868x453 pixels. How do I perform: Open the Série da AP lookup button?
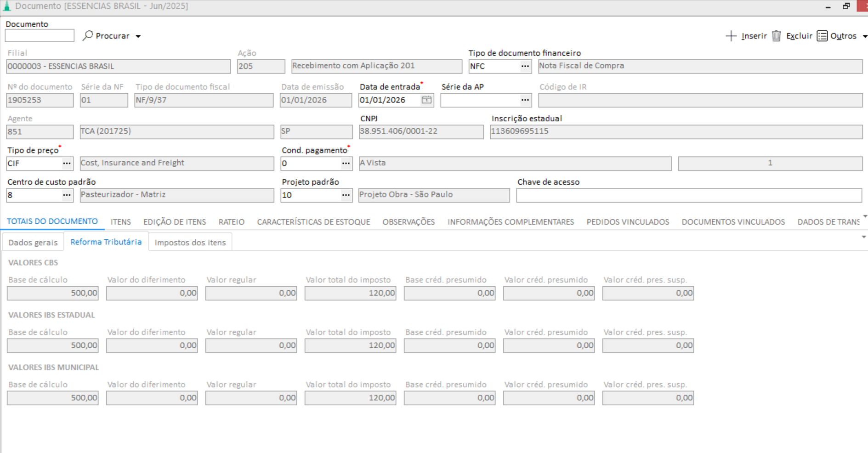click(525, 100)
